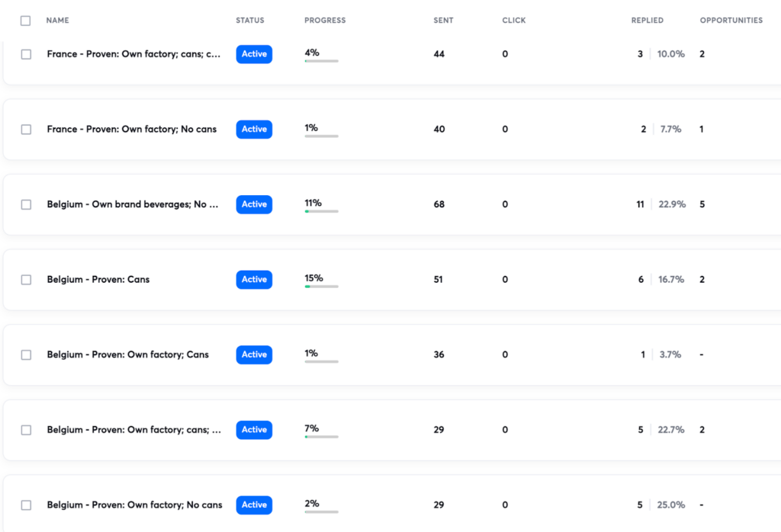Open the Belgium - Proven: Cans campaign

[x=98, y=280]
